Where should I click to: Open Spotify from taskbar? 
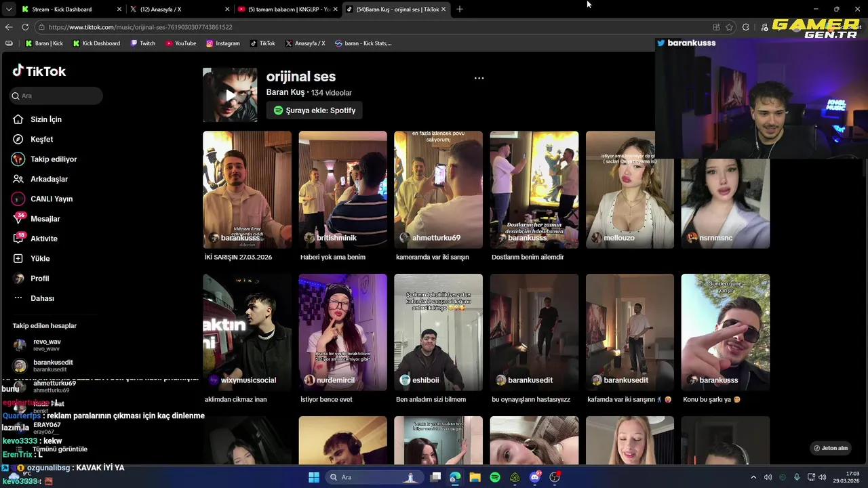(x=495, y=477)
